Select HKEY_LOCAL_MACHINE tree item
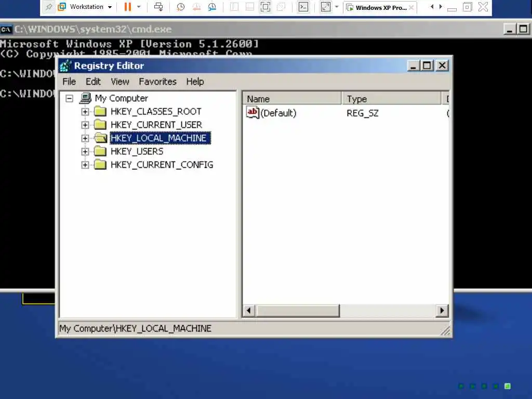This screenshot has height=399, width=532. coord(160,138)
